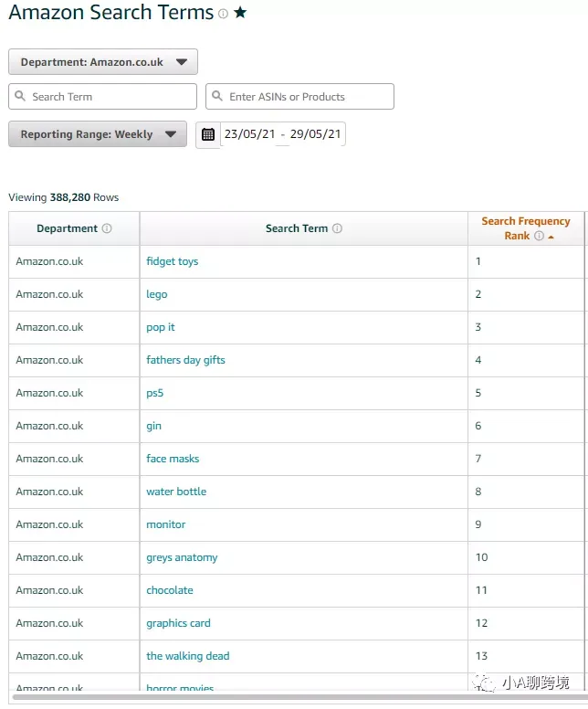Click the info icon beside Search Frequency Rank
588x709 pixels.
539,236
